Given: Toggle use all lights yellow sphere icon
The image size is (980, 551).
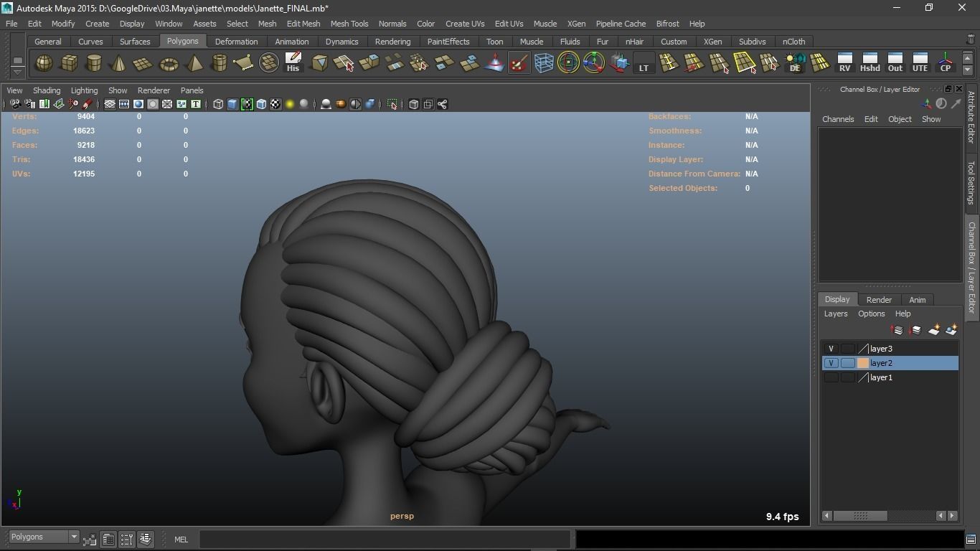Looking at the screenshot, I should click(x=290, y=105).
